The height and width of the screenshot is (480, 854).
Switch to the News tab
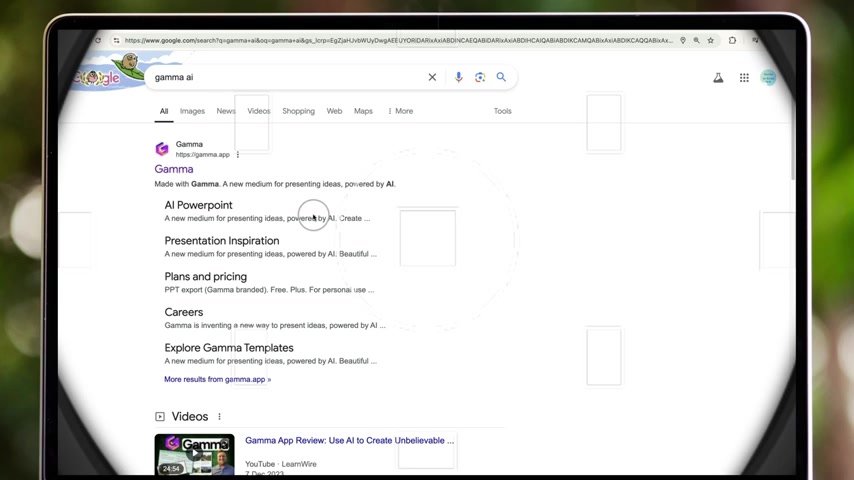(x=226, y=111)
